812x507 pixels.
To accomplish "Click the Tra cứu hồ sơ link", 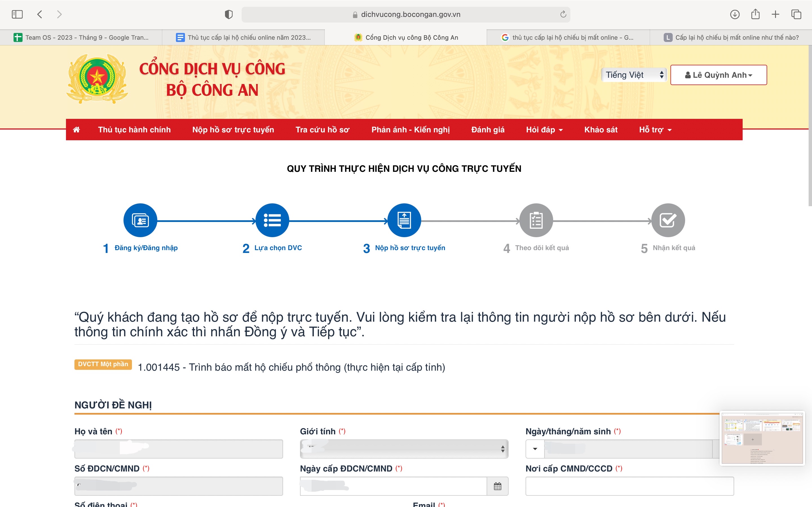I will [x=323, y=130].
